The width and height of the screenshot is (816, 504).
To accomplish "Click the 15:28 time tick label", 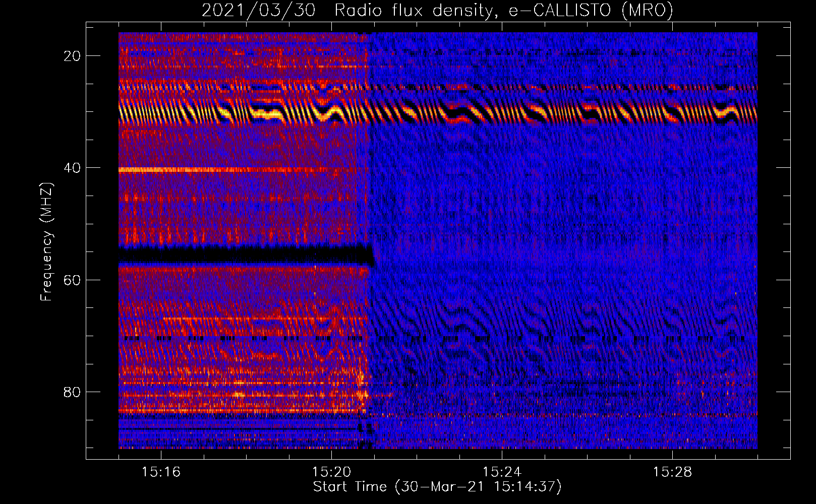I will (672, 472).
